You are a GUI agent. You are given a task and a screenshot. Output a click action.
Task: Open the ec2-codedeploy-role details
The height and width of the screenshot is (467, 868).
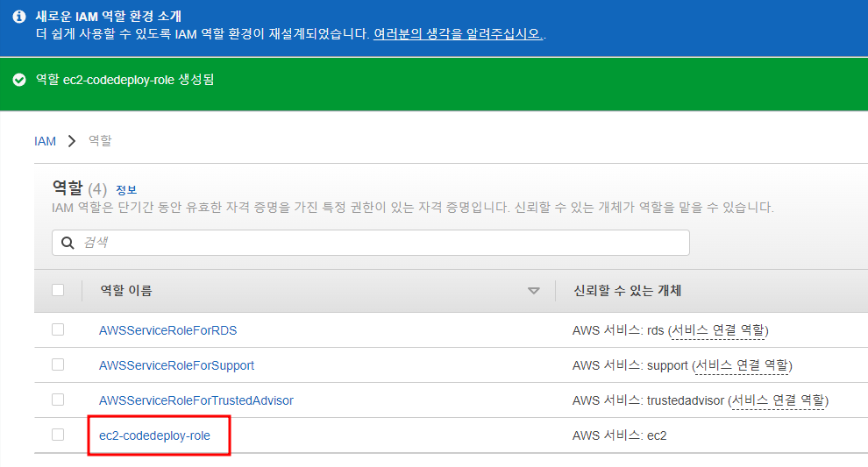[154, 435]
